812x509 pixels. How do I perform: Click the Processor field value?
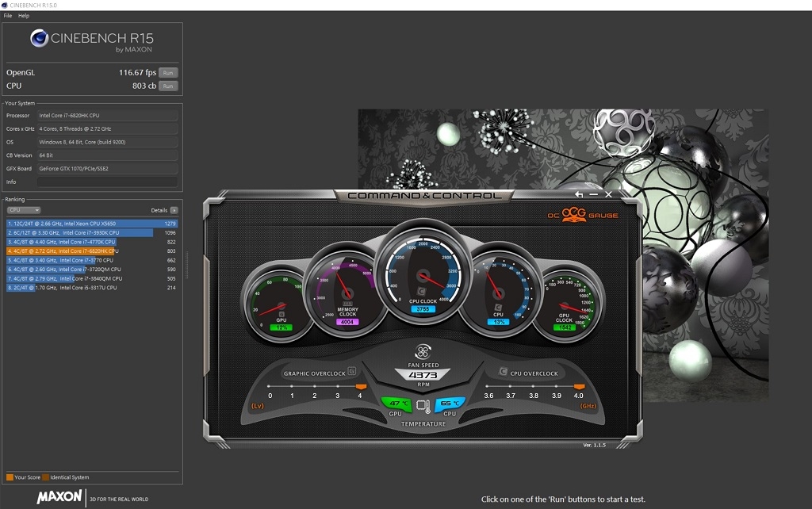pyautogui.click(x=107, y=116)
